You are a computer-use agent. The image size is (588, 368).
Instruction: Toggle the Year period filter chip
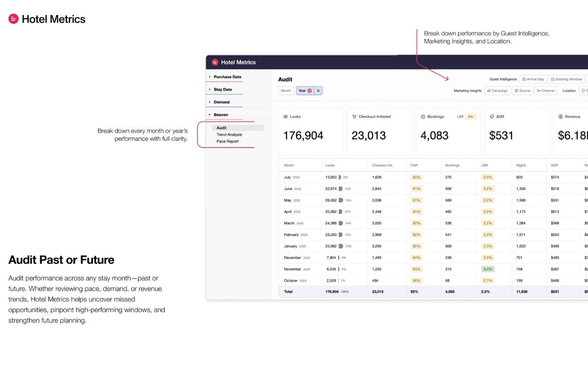coord(305,90)
